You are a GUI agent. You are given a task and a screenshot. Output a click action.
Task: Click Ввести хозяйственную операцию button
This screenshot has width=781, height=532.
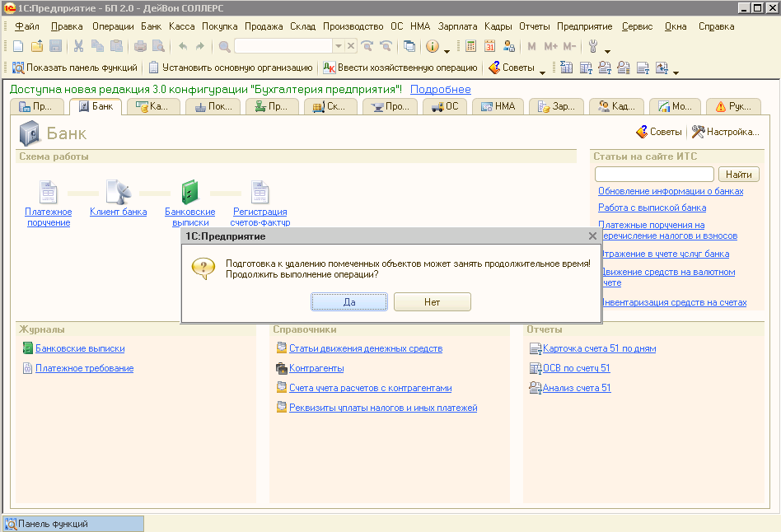point(400,68)
